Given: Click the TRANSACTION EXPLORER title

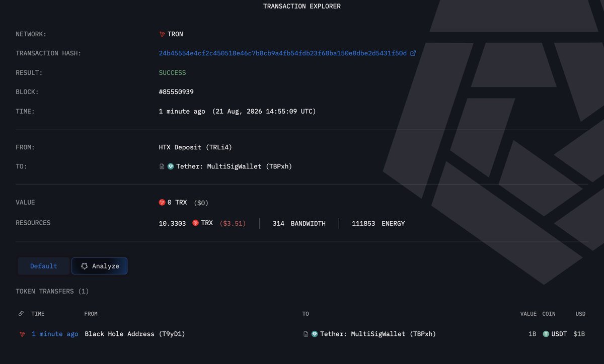Looking at the screenshot, I should coord(302,6).
